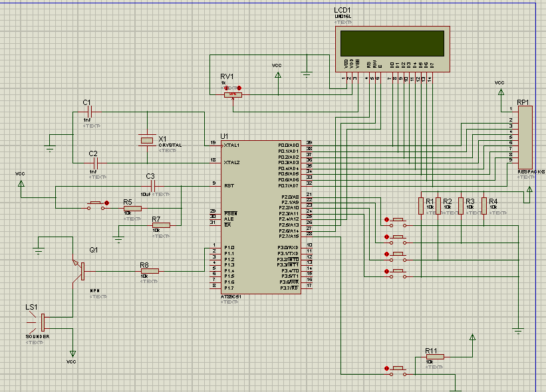Viewport: 546px width, 392px height.
Task: Select the Q1 NPN transistor symbol
Action: click(x=79, y=271)
